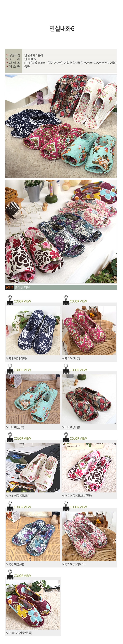Image resolution: width=123 pixels, height=644 pixels.
Task: Select the MF35 mint slipper image
Action: click(x=33, y=399)
